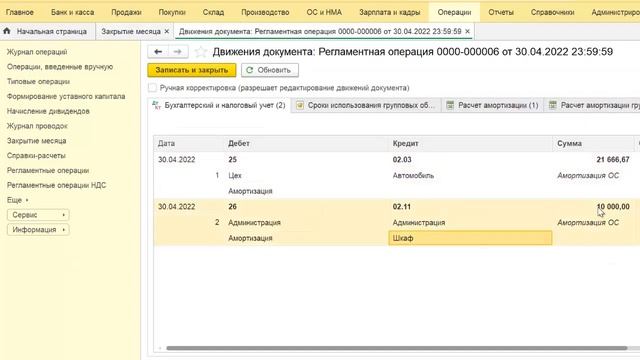Click the Кредит column header
Viewport: 640px width, 360px height.
471,144
